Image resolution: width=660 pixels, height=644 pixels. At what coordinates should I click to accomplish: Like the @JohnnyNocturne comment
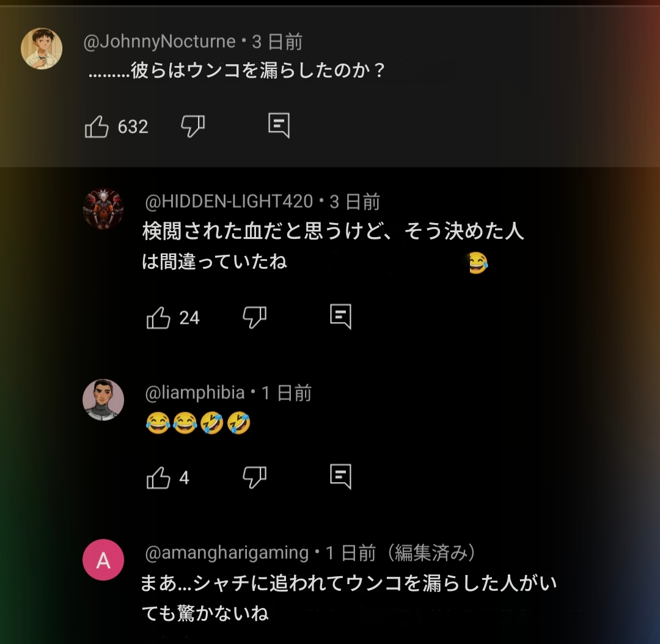(97, 126)
